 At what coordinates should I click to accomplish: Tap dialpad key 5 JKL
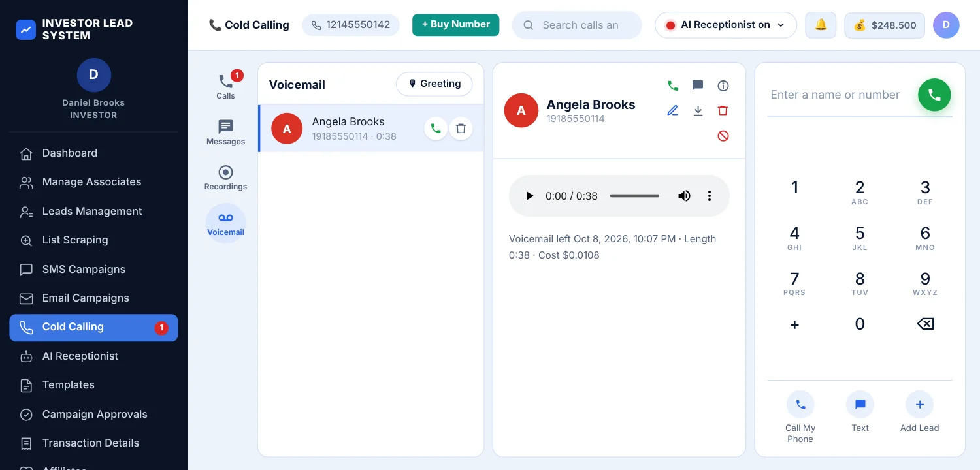point(860,238)
